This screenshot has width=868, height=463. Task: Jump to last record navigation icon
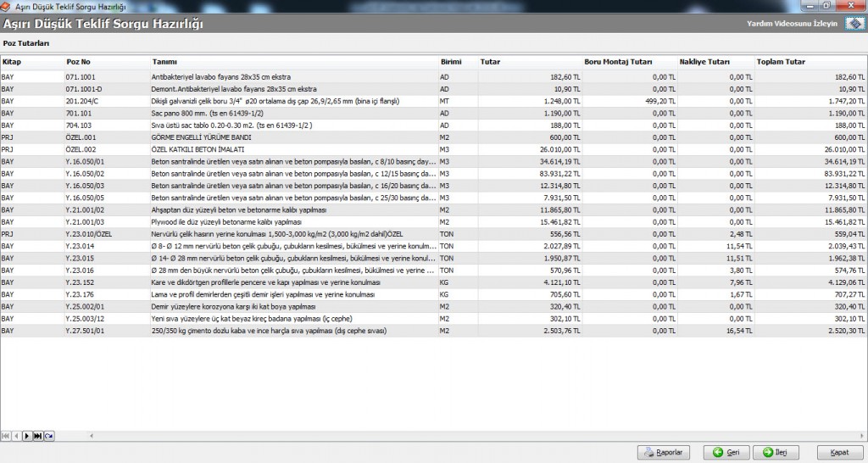tap(37, 435)
